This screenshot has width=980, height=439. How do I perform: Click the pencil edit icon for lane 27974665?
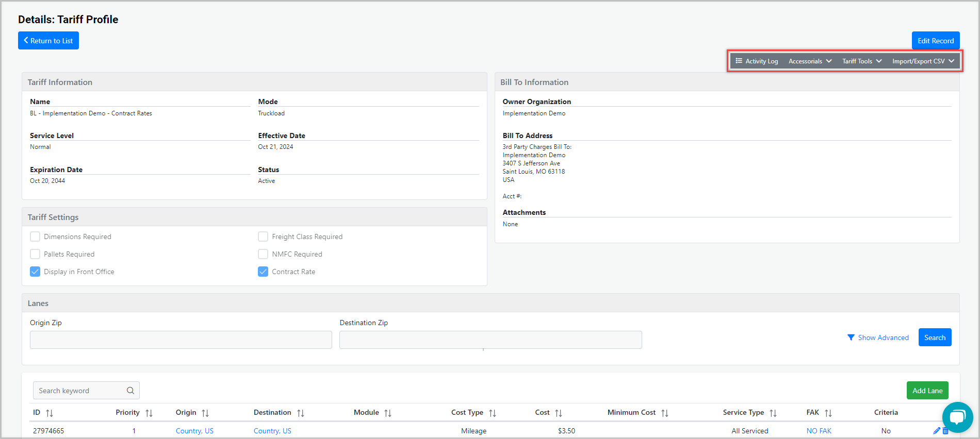click(x=937, y=431)
